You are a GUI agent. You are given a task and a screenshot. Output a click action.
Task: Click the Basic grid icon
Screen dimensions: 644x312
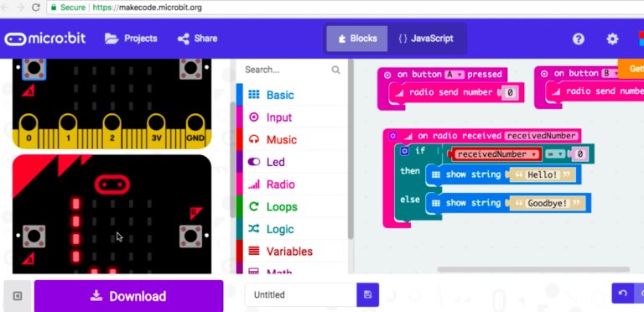click(254, 95)
